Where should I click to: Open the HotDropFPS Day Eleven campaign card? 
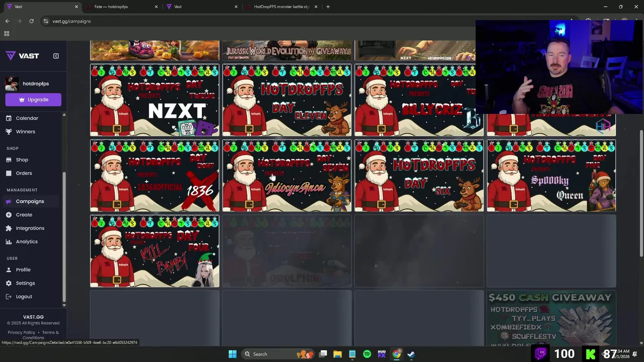click(287, 100)
